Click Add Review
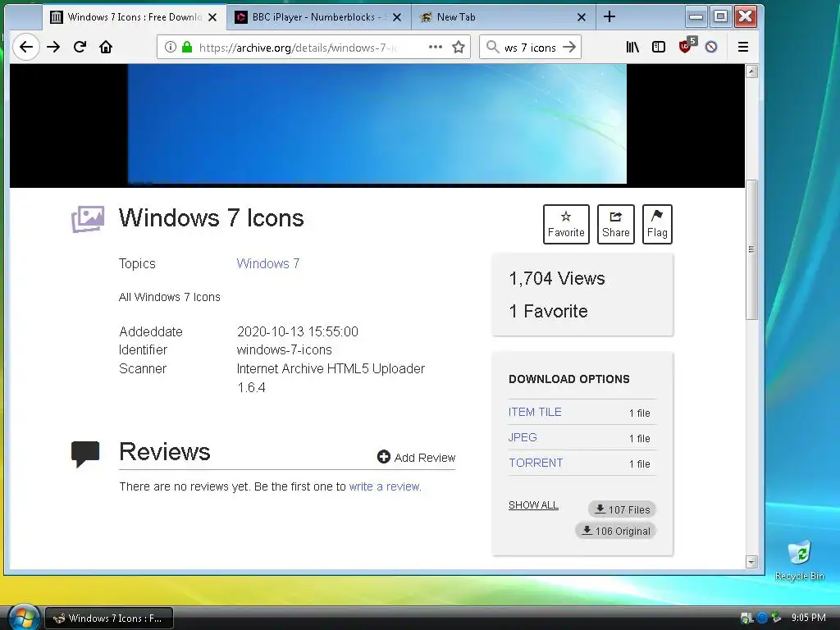Screen dimensions: 840x630 (416, 458)
